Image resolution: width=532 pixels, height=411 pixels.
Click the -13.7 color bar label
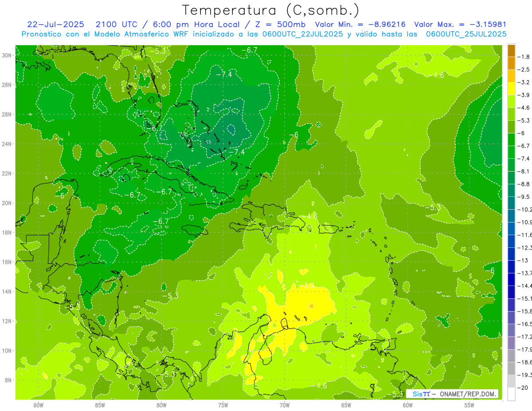coord(524,273)
